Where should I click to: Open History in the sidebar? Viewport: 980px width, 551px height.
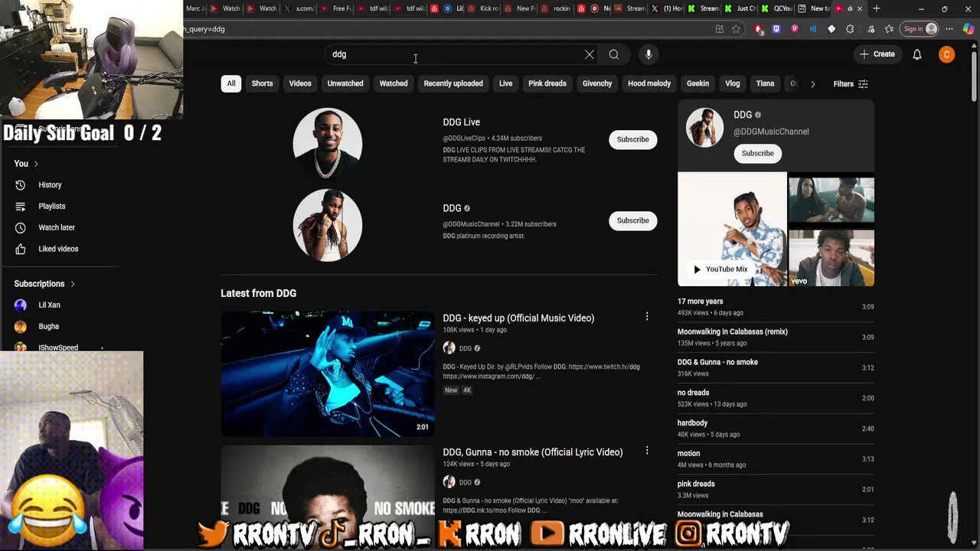[50, 184]
